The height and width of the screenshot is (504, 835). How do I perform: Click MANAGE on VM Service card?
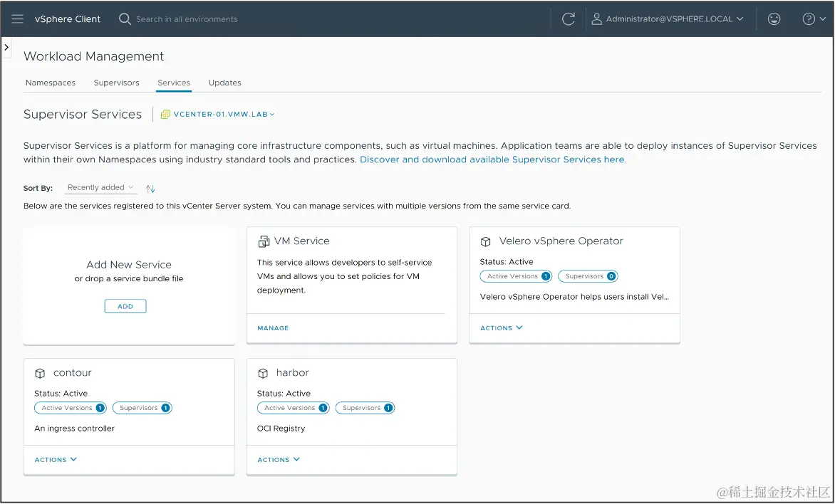tap(273, 328)
